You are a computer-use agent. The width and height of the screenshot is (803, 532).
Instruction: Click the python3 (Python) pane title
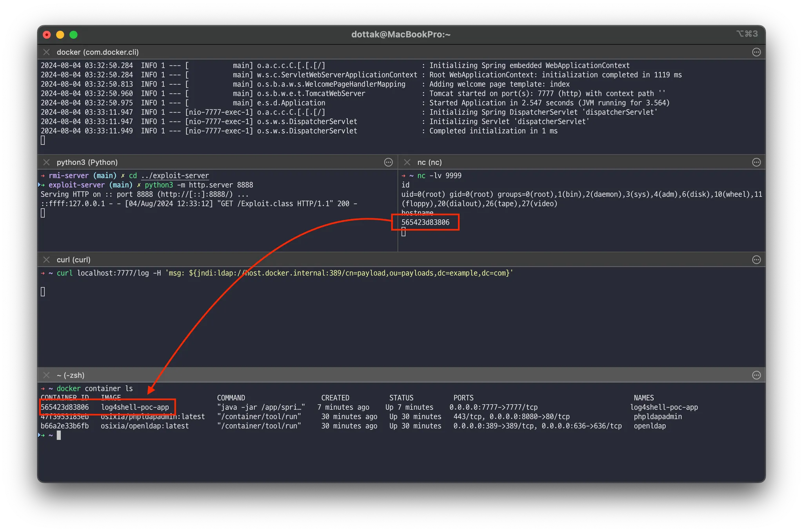point(87,162)
